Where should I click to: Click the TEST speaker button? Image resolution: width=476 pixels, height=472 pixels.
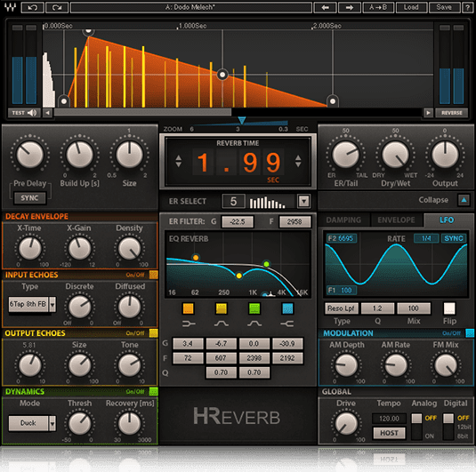click(24, 113)
